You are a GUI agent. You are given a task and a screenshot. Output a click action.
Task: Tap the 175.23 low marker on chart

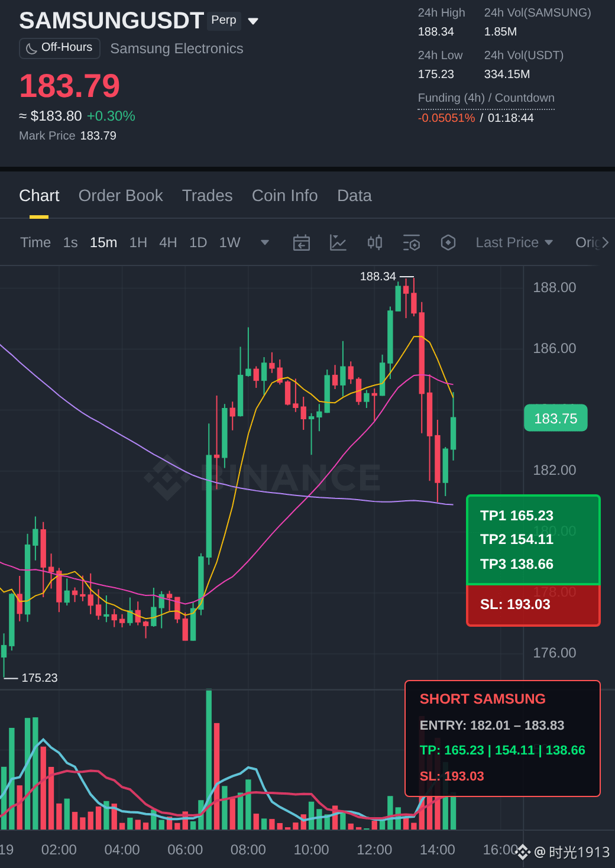pos(40,678)
